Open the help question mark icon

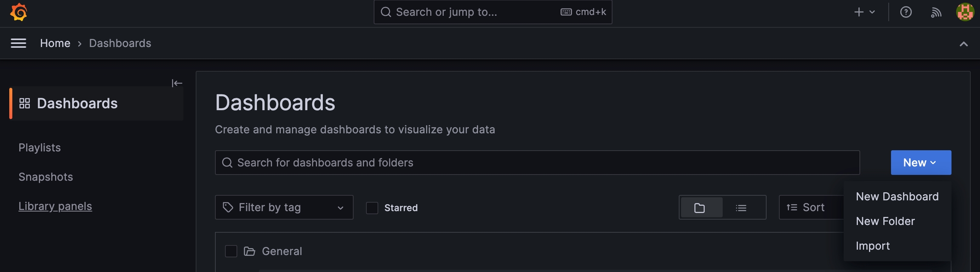coord(906,12)
